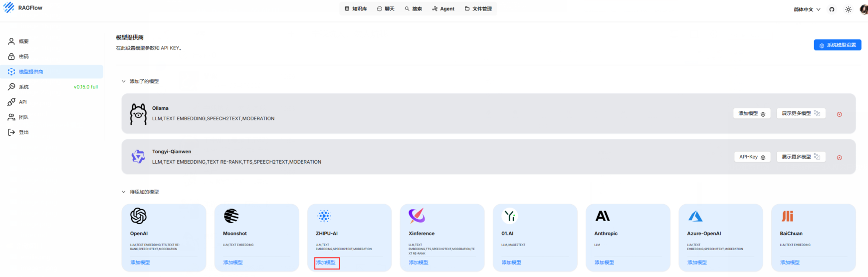Select 团队 in the sidebar
868x277 pixels.
coord(23,117)
